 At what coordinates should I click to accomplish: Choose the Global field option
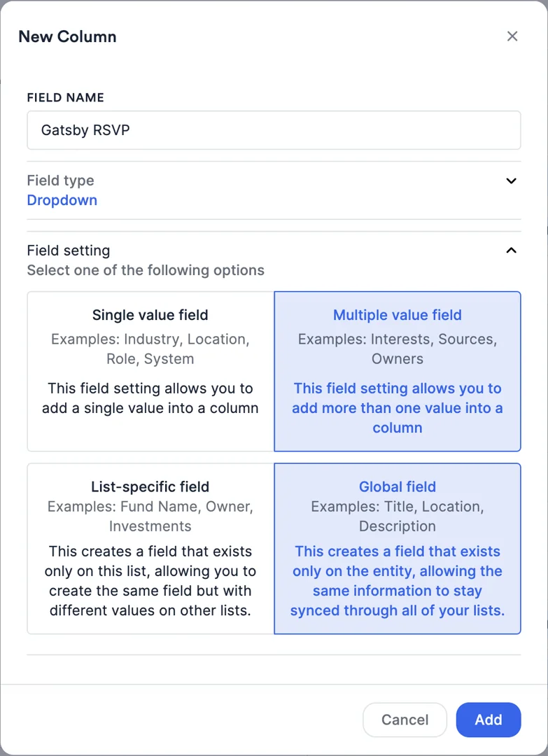397,548
